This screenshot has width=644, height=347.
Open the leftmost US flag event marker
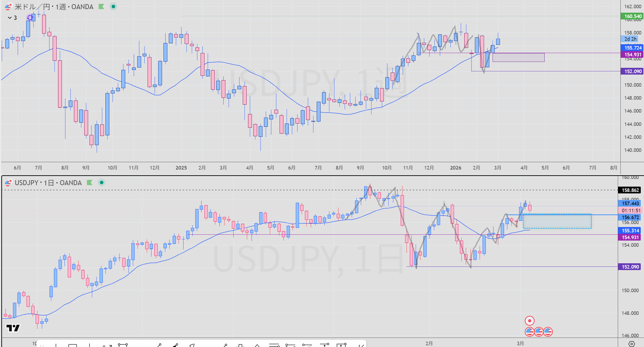529,332
